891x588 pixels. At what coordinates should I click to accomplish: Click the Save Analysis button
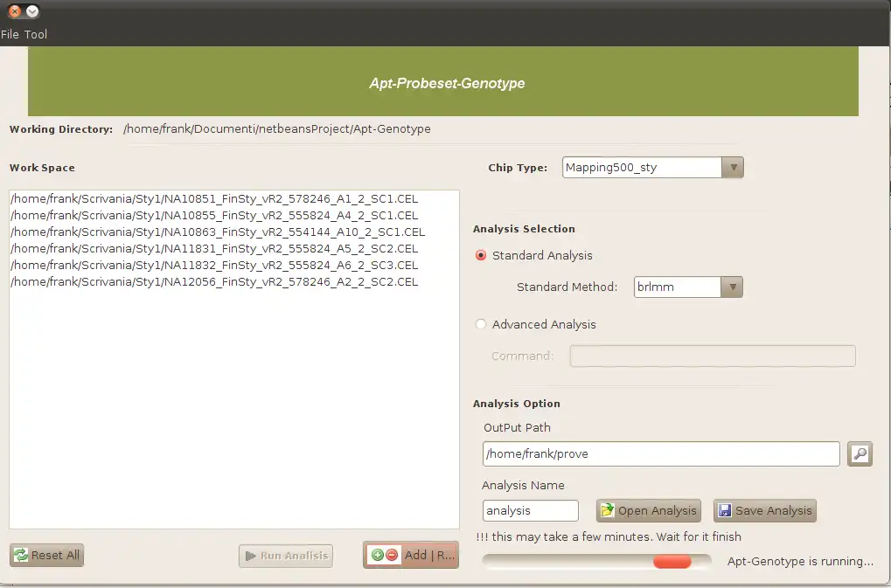click(x=765, y=511)
